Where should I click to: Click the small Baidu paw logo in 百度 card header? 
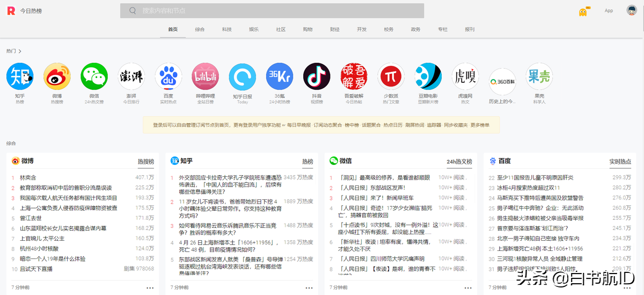click(x=493, y=161)
